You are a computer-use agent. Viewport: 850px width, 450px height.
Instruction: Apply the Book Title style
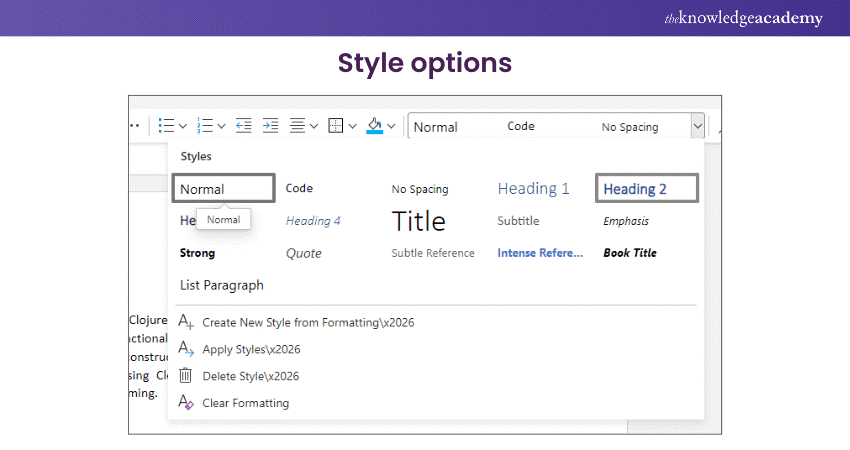(630, 253)
